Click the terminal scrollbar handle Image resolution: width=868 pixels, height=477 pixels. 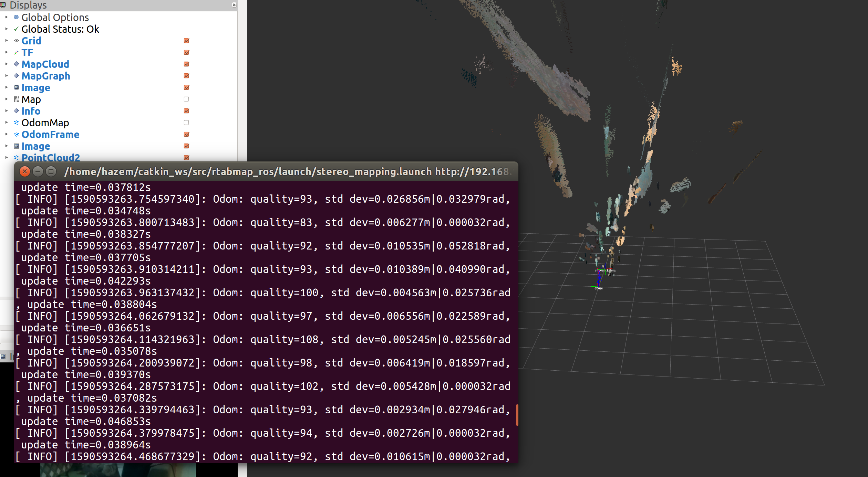point(517,415)
